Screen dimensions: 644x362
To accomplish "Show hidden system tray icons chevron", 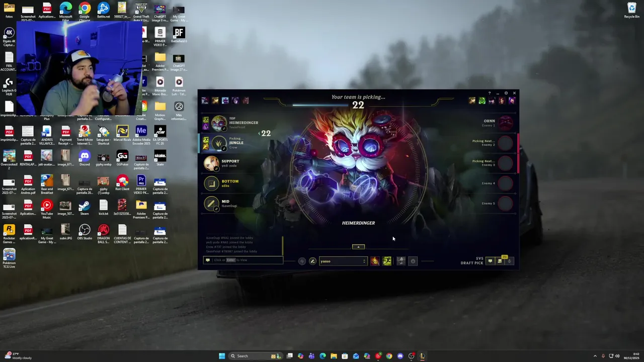I will [x=595, y=356].
